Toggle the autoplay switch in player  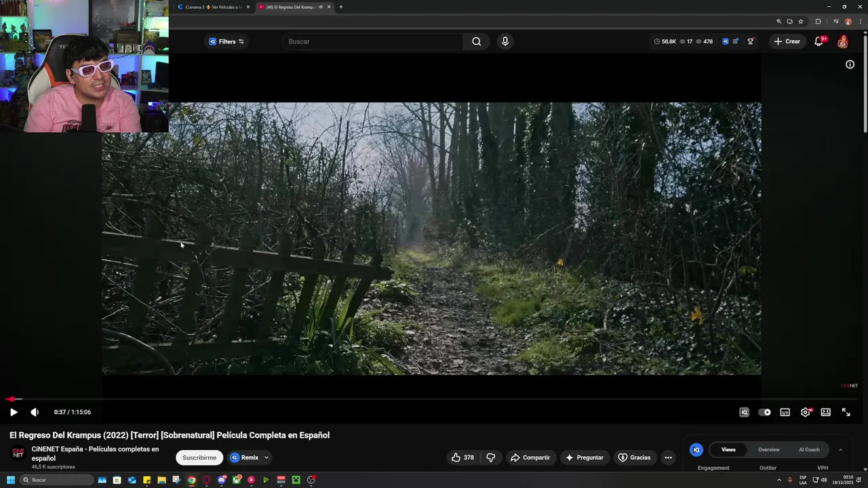click(x=764, y=412)
